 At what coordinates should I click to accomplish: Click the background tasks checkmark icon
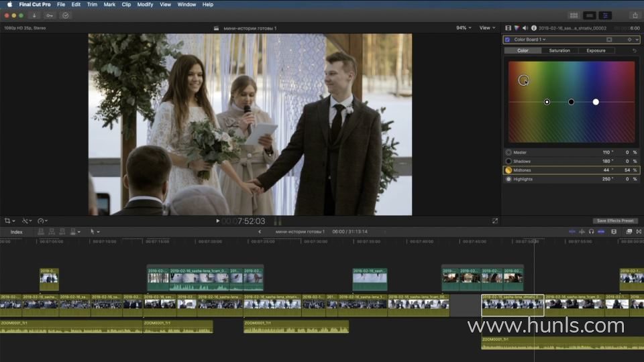pyautogui.click(x=66, y=15)
